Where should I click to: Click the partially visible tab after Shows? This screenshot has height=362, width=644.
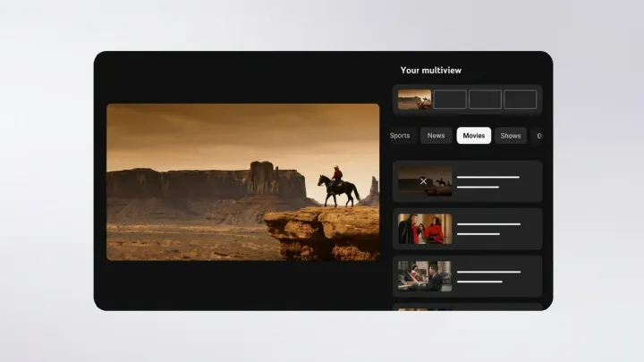[x=538, y=136]
